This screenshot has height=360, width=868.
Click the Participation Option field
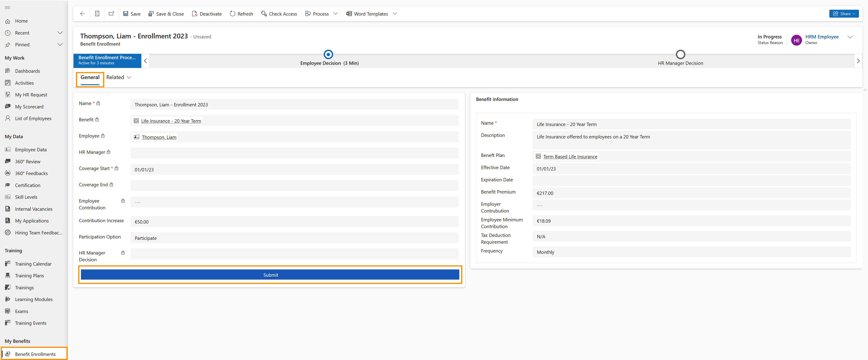coord(294,238)
